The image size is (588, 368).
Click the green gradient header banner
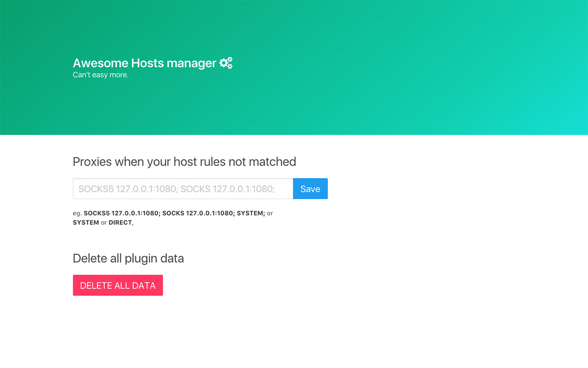coord(413,69)
